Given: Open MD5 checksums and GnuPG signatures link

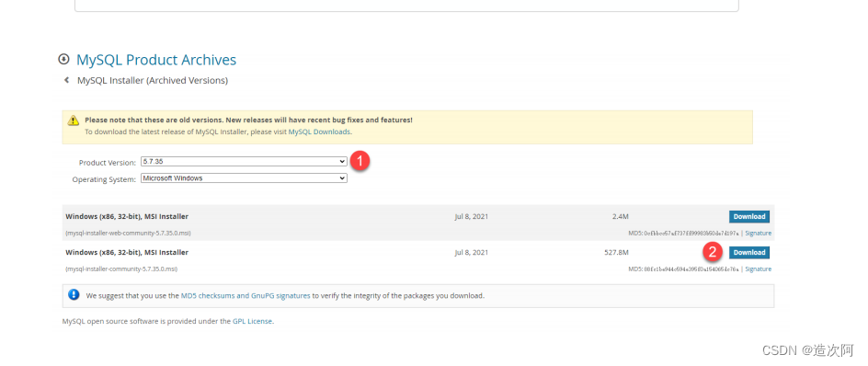Looking at the screenshot, I should (x=246, y=296).
